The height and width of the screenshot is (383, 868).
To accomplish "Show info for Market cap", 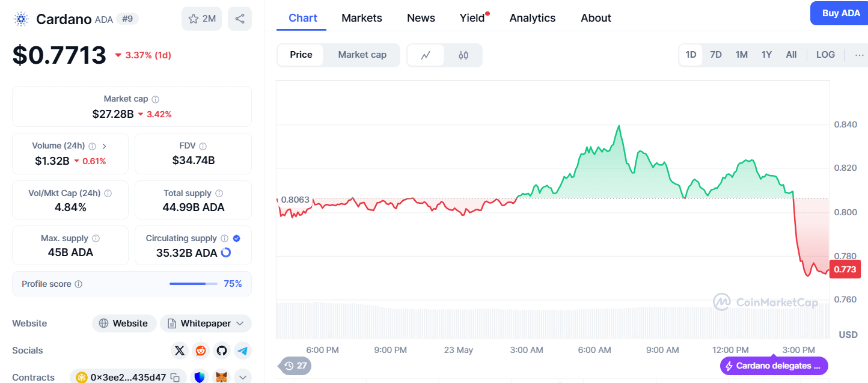I will pyautogui.click(x=156, y=99).
